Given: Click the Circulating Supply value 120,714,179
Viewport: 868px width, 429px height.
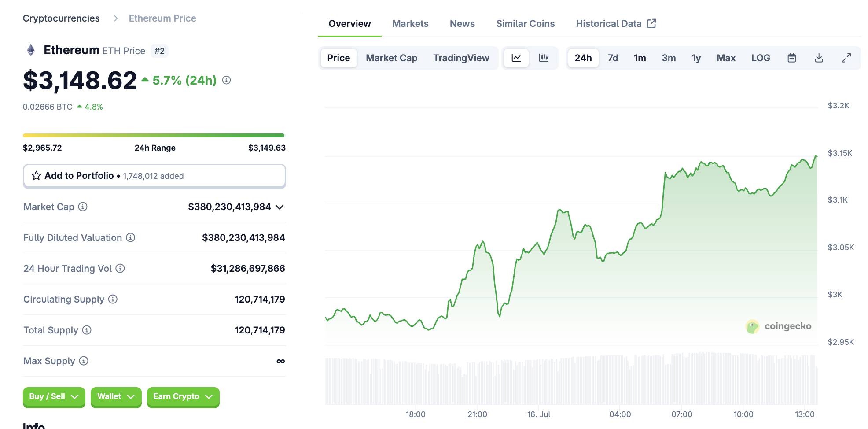Looking at the screenshot, I should pyautogui.click(x=260, y=299).
